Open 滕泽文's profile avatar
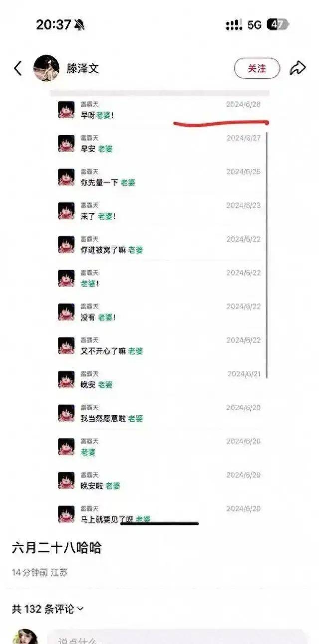Viewport: 319px width, 644px height. click(46, 68)
